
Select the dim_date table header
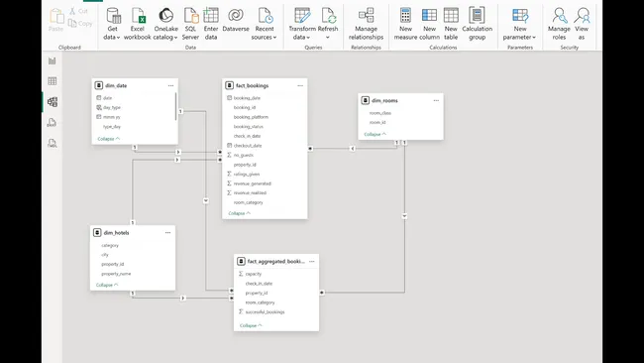[x=135, y=85]
